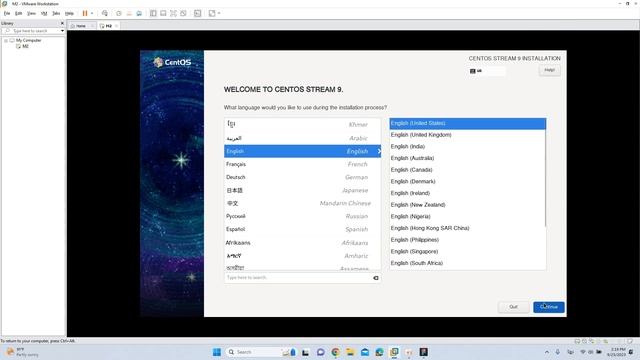Select English (Nigeria) locale
640x360 pixels.
pyautogui.click(x=467, y=216)
